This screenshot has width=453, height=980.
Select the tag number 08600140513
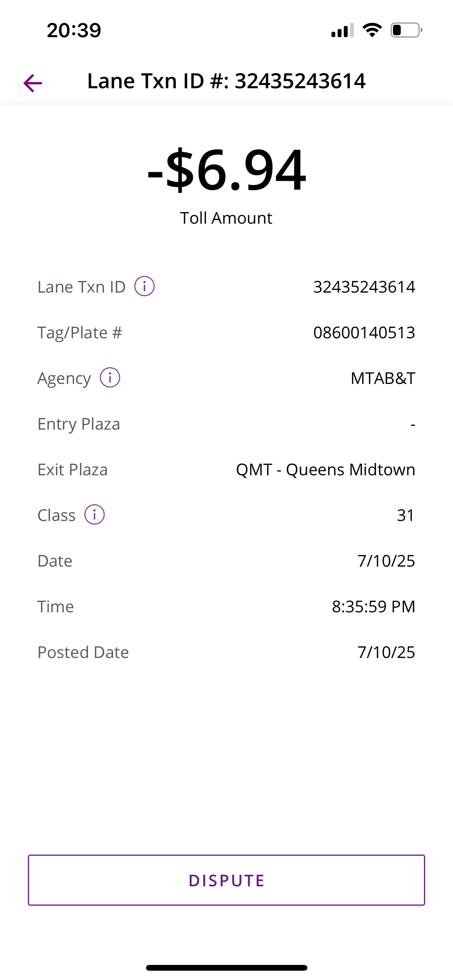click(364, 333)
